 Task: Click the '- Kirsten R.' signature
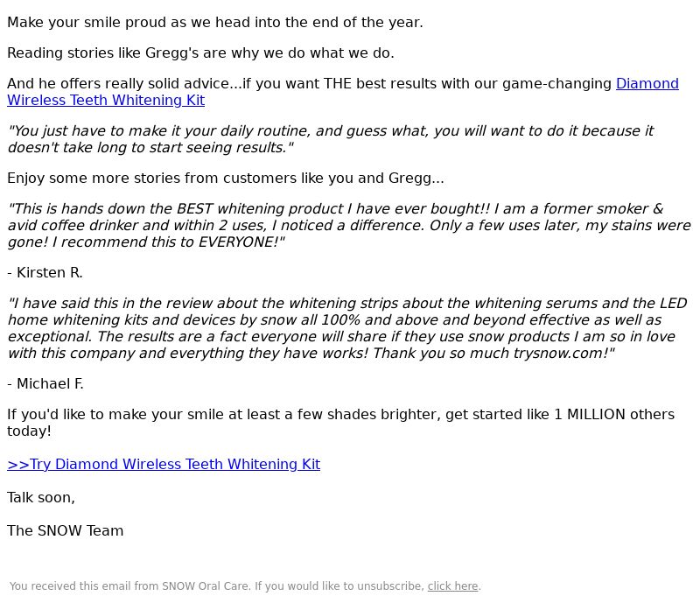(45, 273)
